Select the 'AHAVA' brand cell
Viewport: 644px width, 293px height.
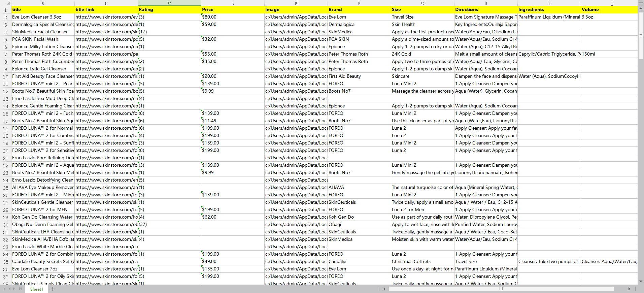pyautogui.click(x=359, y=187)
